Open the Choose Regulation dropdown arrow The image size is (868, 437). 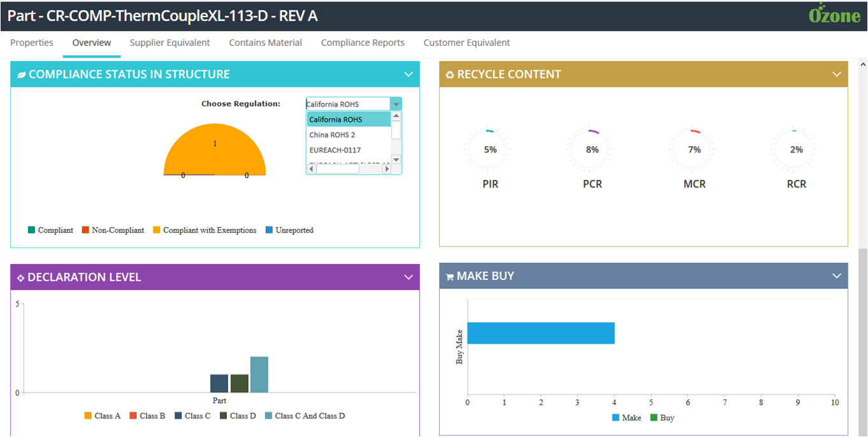coord(396,105)
